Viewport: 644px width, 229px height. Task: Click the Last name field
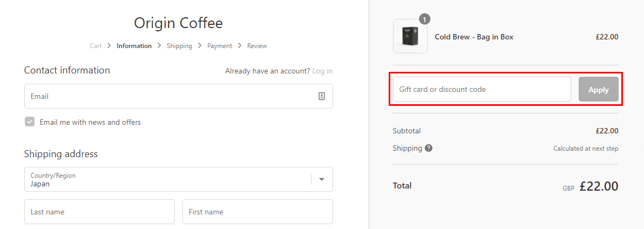pyautogui.click(x=99, y=212)
